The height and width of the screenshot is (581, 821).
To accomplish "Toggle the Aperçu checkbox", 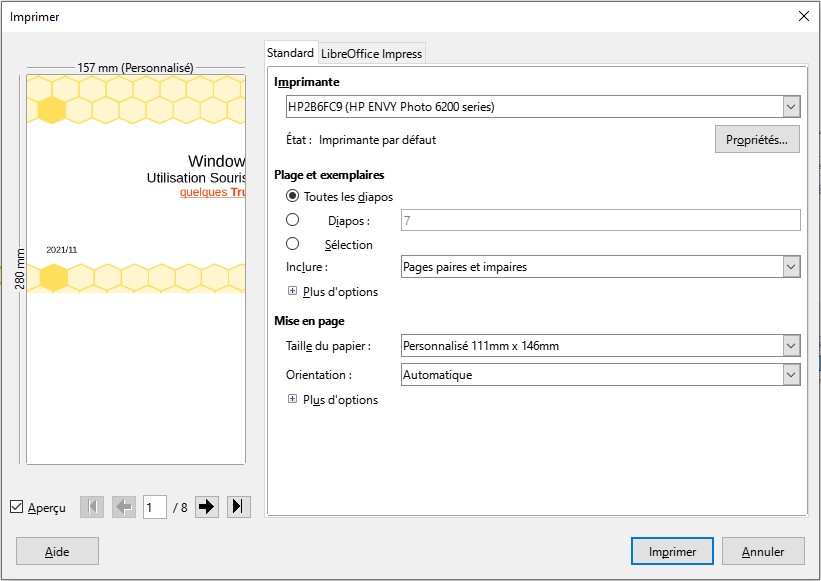I will 16,507.
